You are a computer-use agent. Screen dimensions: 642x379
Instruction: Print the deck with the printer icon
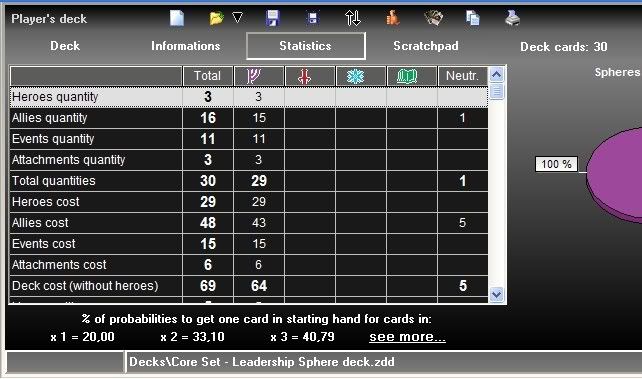pyautogui.click(x=512, y=18)
